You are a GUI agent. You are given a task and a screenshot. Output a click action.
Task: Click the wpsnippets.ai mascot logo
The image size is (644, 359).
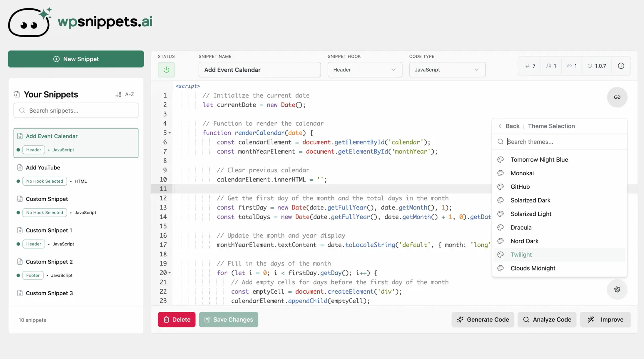[30, 22]
